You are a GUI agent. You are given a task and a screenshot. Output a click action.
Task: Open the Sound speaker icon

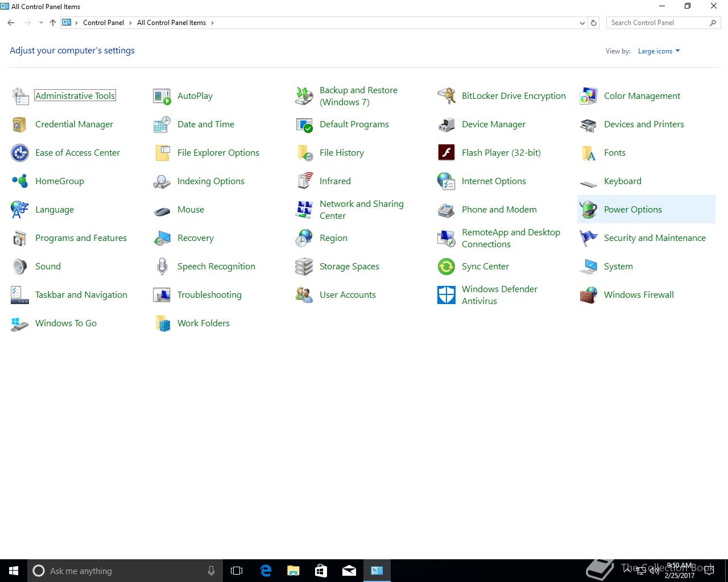coord(20,267)
